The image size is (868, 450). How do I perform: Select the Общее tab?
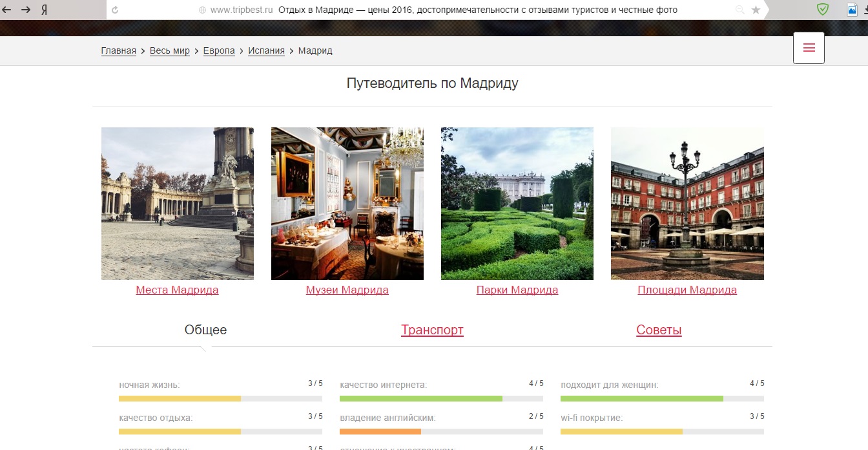[205, 330]
